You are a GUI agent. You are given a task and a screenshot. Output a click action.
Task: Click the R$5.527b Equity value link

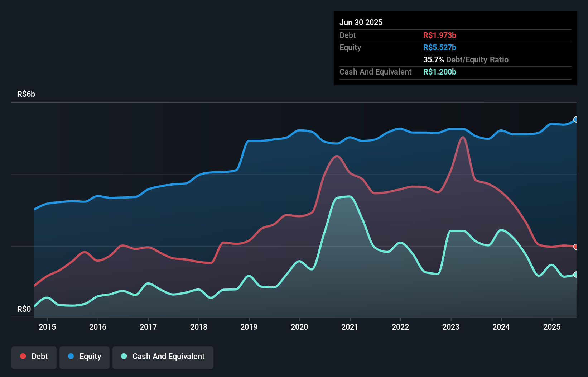[x=439, y=47]
